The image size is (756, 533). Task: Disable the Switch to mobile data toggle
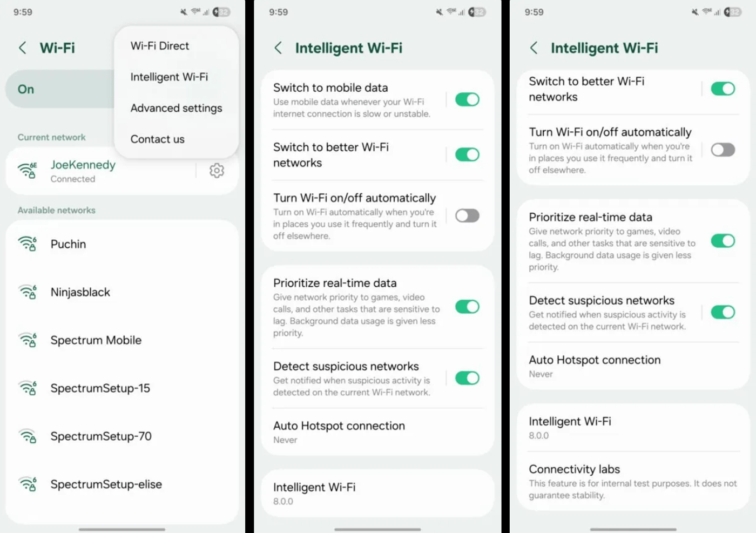467,99
